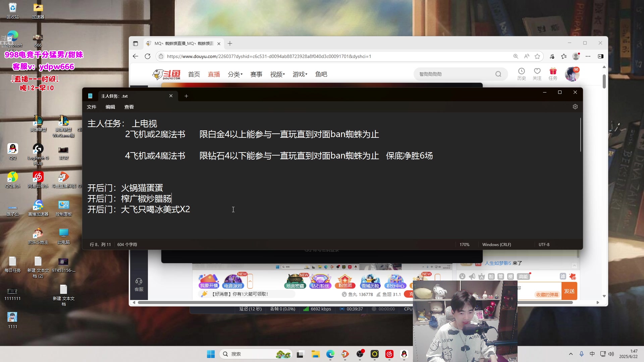Refresh the Douyu page in Edge

pos(148,56)
